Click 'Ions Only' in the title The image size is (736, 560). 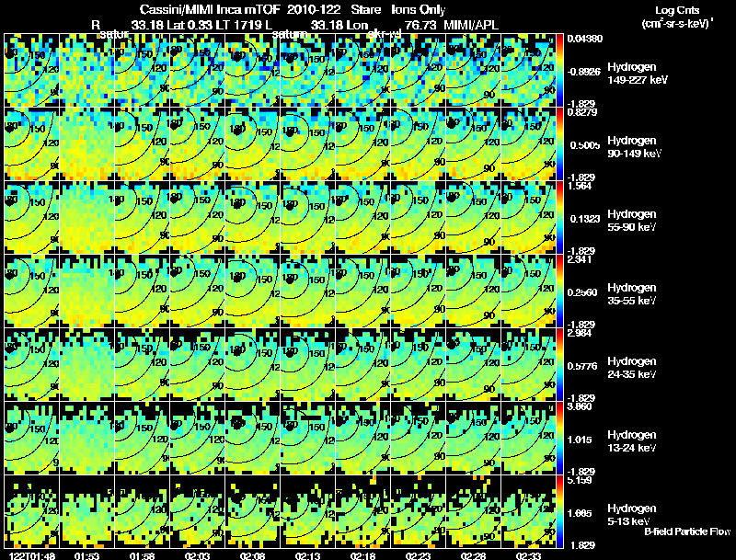pos(419,9)
